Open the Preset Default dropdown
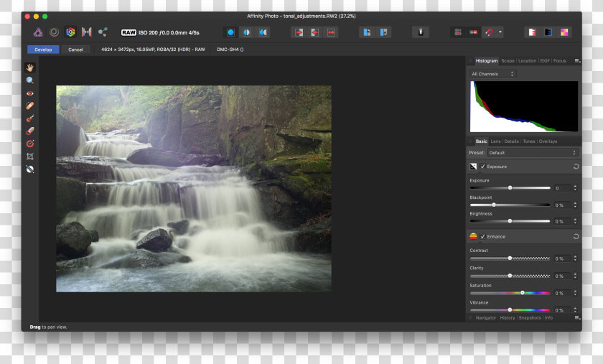603x364 pixels. [533, 153]
